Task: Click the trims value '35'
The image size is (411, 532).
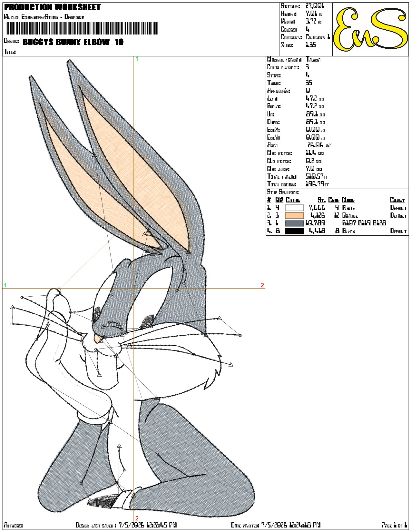Action: (x=309, y=83)
